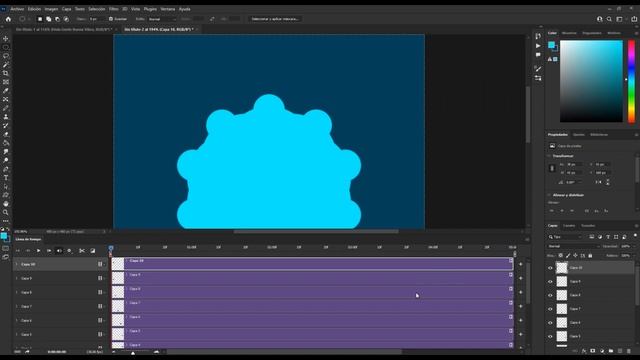Select the Brush tool
Viewport: 640px width, 360px height.
coord(6,108)
